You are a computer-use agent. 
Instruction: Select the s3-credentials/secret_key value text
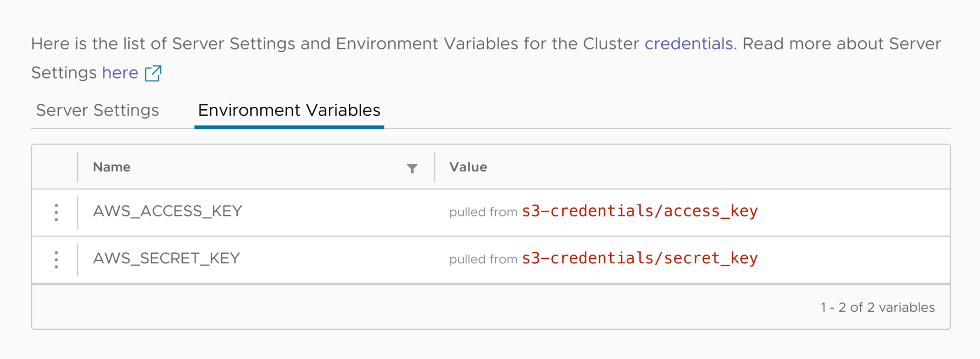[x=639, y=258]
